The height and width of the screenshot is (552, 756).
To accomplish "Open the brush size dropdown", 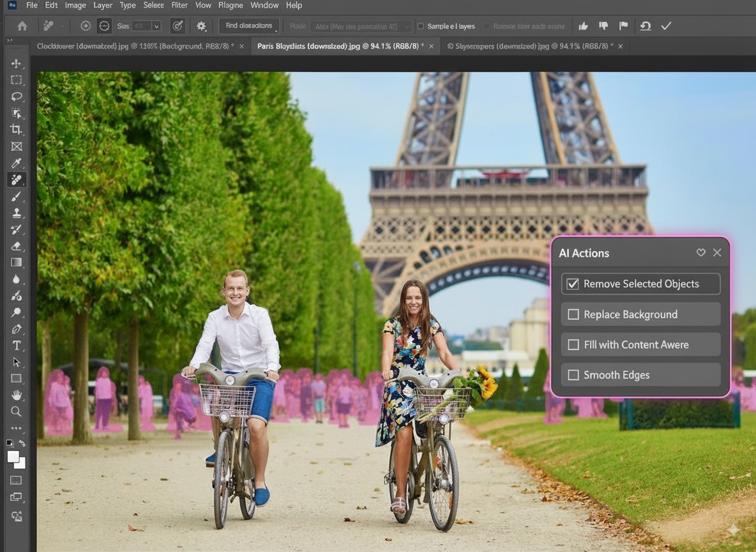I will point(156,26).
